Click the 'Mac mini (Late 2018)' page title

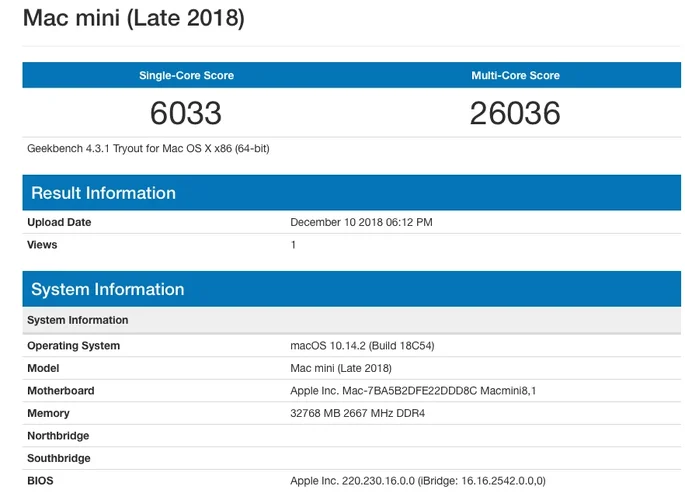[134, 18]
